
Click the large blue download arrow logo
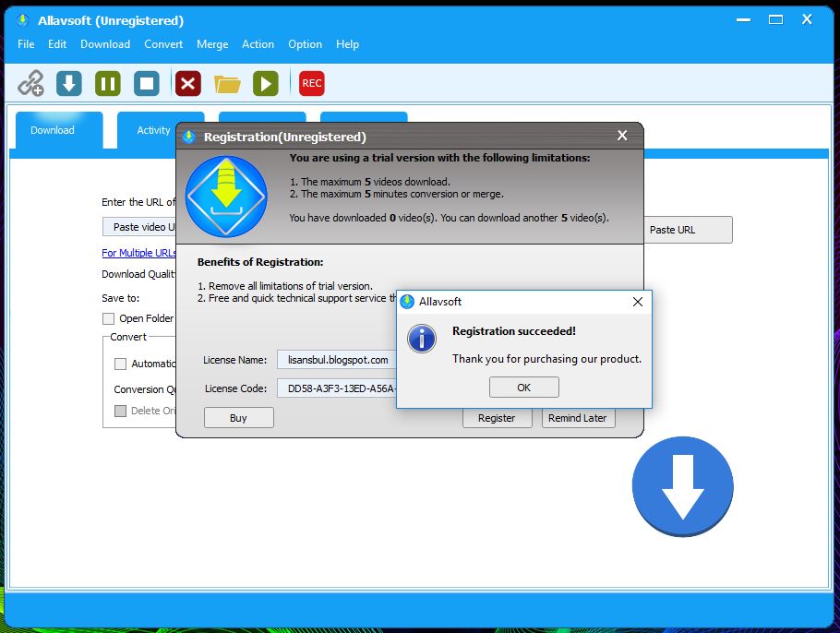click(682, 485)
